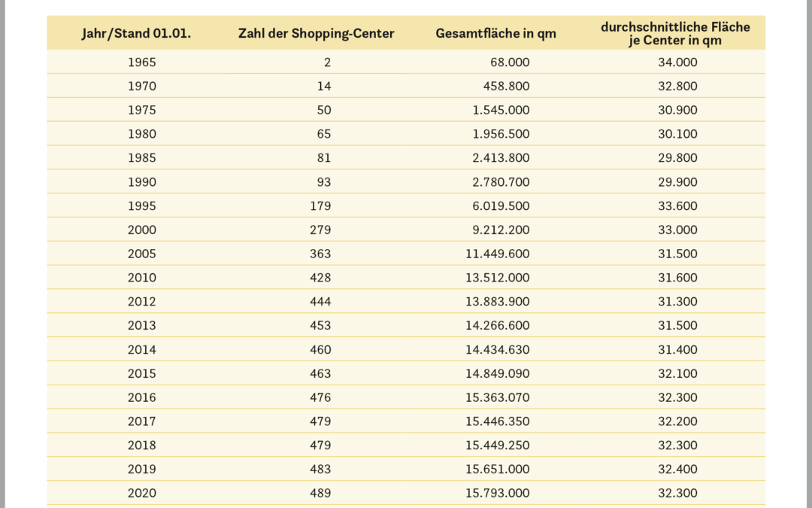
Task: Click the year 2000 cell
Action: pyautogui.click(x=142, y=230)
